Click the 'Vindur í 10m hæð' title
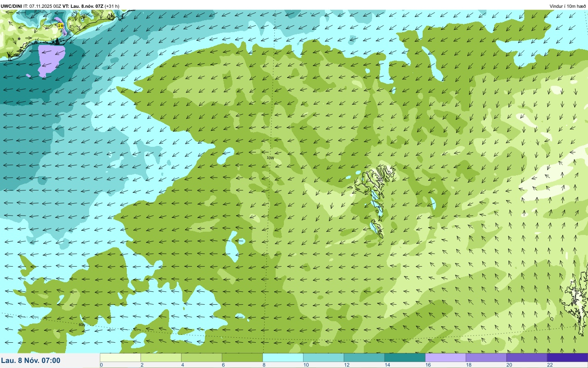The width and height of the screenshot is (588, 368). [568, 6]
